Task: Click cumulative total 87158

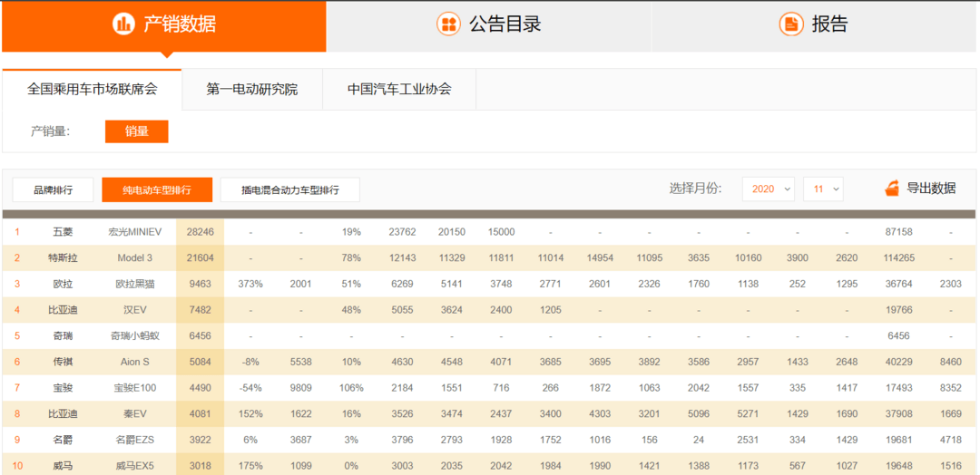Action: click(x=899, y=231)
